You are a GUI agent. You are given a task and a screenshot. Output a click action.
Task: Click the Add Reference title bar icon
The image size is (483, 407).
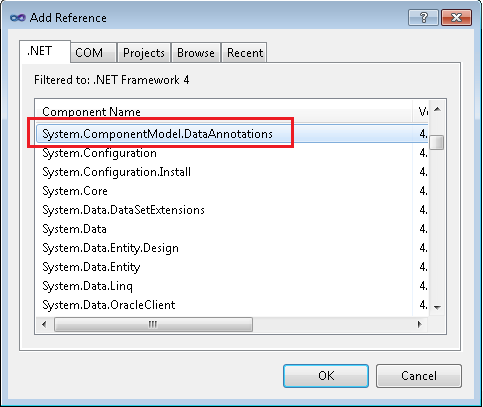pos(18,18)
